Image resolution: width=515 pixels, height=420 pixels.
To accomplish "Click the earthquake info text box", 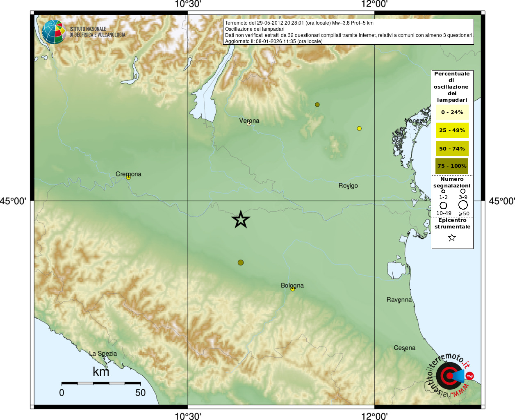I will click(349, 32).
